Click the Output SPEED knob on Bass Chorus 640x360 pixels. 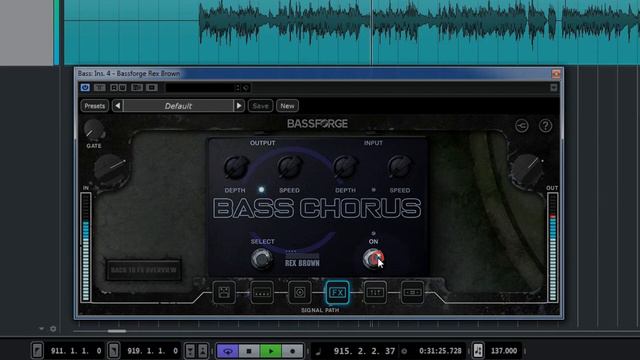pyautogui.click(x=289, y=167)
